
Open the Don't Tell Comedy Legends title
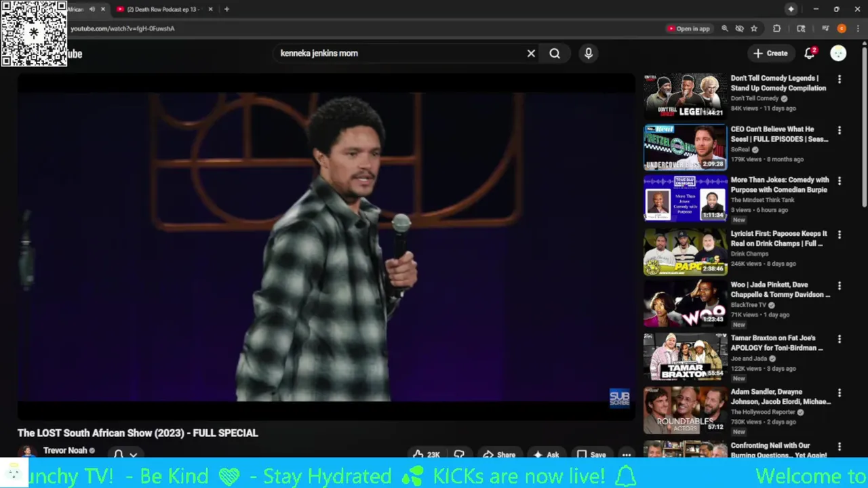tap(778, 83)
